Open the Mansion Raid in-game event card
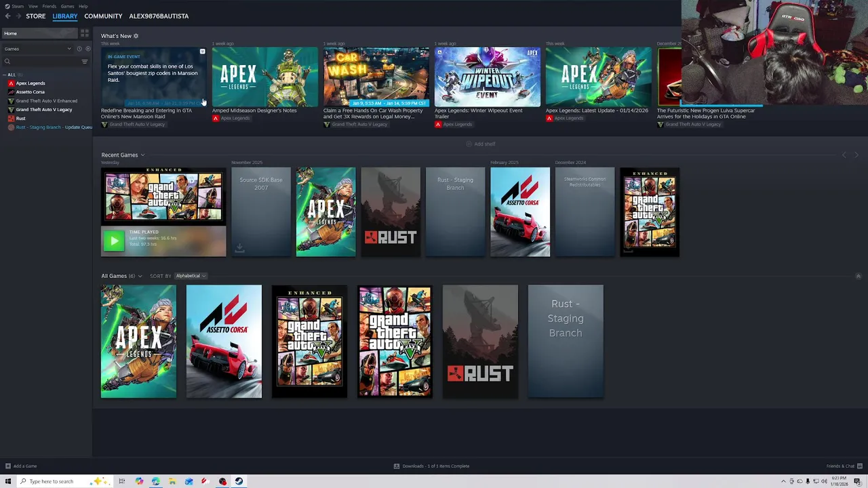 point(153,77)
